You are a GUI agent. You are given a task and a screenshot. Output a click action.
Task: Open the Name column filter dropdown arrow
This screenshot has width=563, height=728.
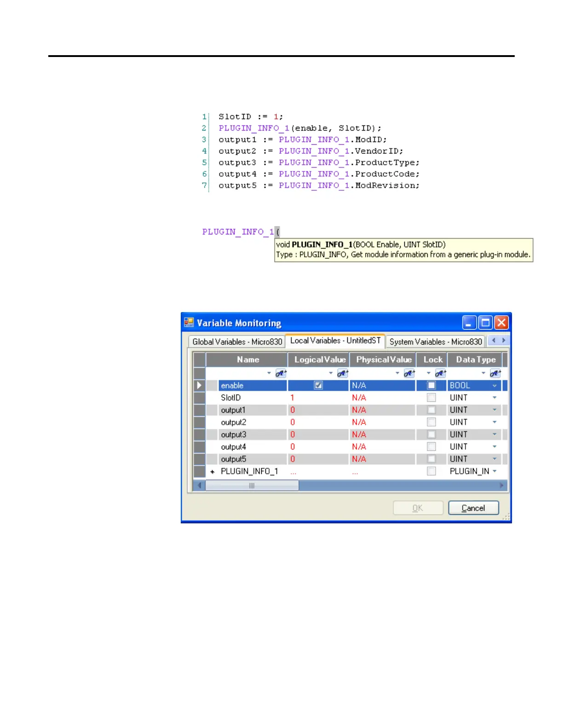(269, 373)
